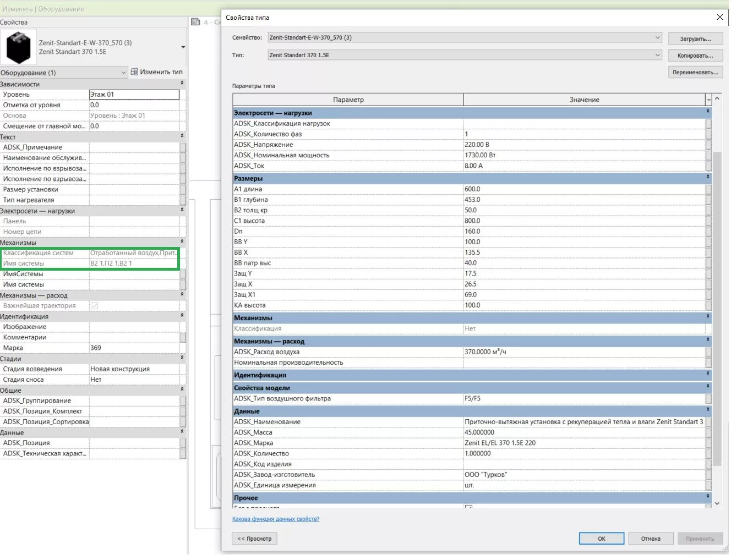
Task: Open the Семейство dropdown list
Action: 657,37
